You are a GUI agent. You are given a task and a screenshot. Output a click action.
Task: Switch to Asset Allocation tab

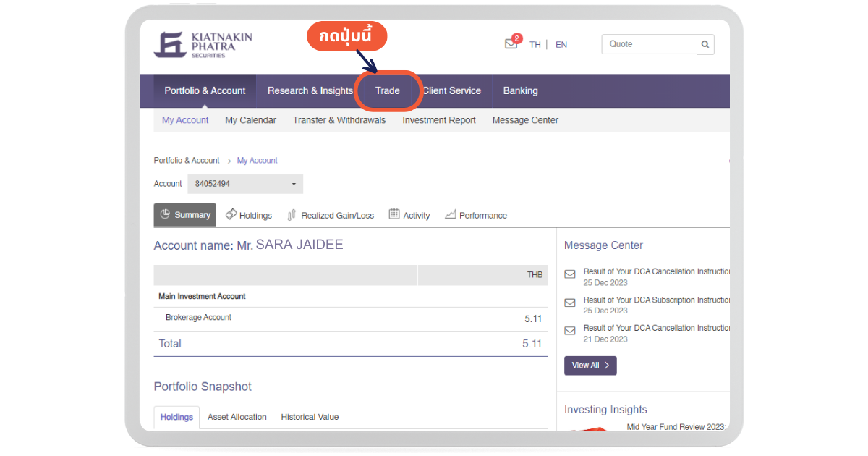237,417
